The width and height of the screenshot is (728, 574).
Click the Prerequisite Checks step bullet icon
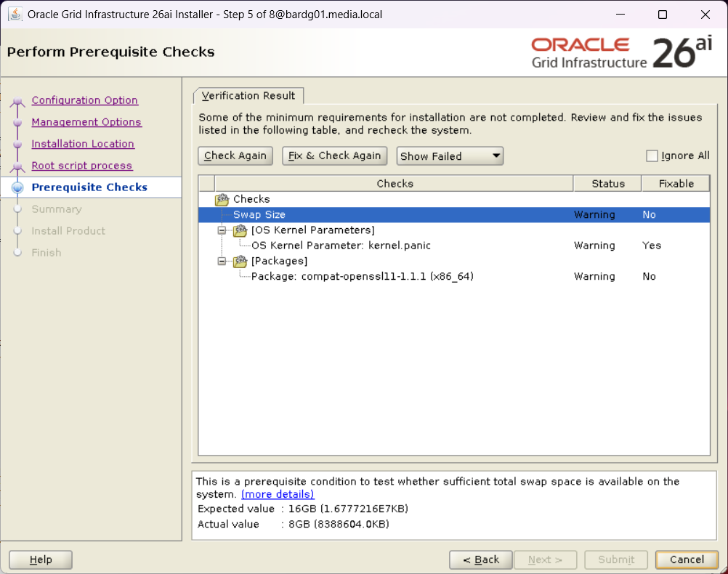[x=17, y=187]
